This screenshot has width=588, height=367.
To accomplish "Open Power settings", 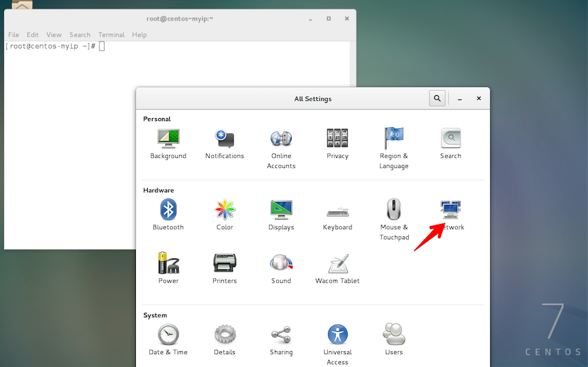I will [168, 268].
